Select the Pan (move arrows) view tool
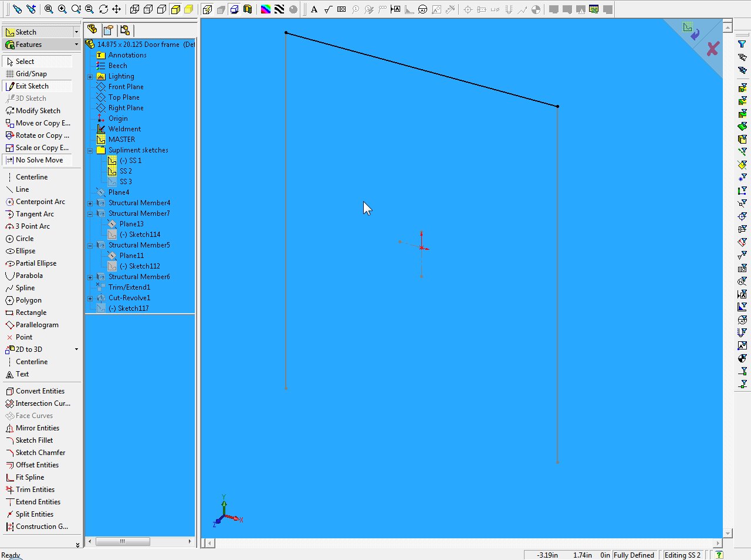Screen dimensions: 751x560 [116, 9]
